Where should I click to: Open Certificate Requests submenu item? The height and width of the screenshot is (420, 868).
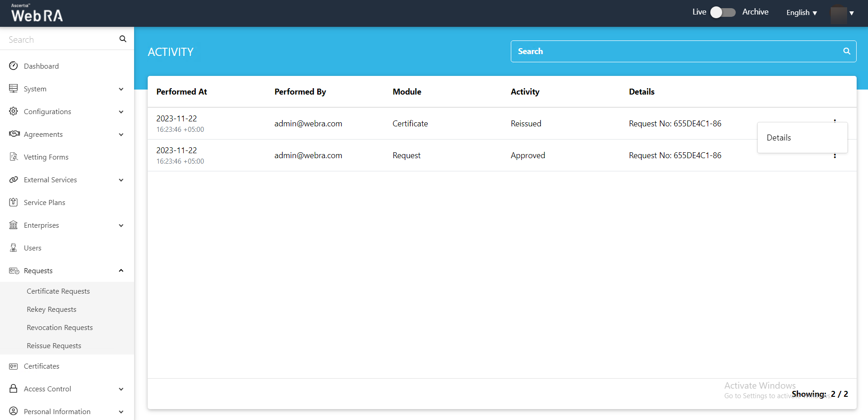tap(58, 291)
